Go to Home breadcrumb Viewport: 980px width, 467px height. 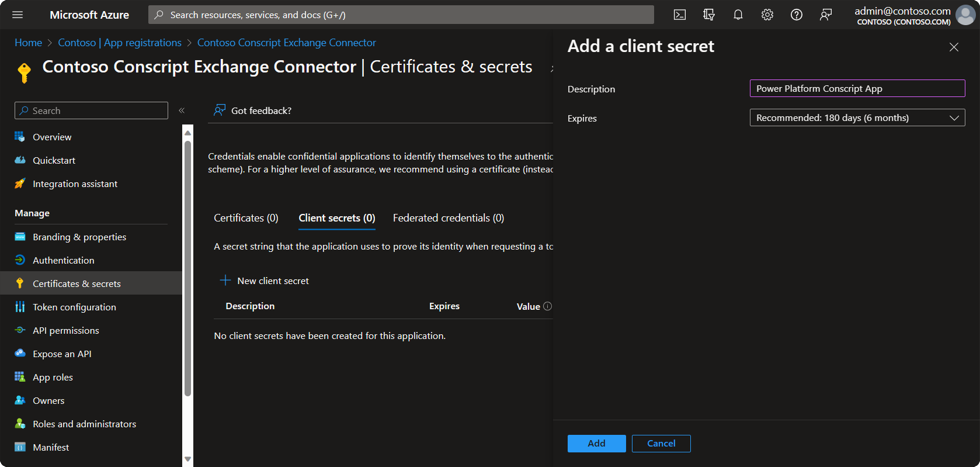click(28, 43)
